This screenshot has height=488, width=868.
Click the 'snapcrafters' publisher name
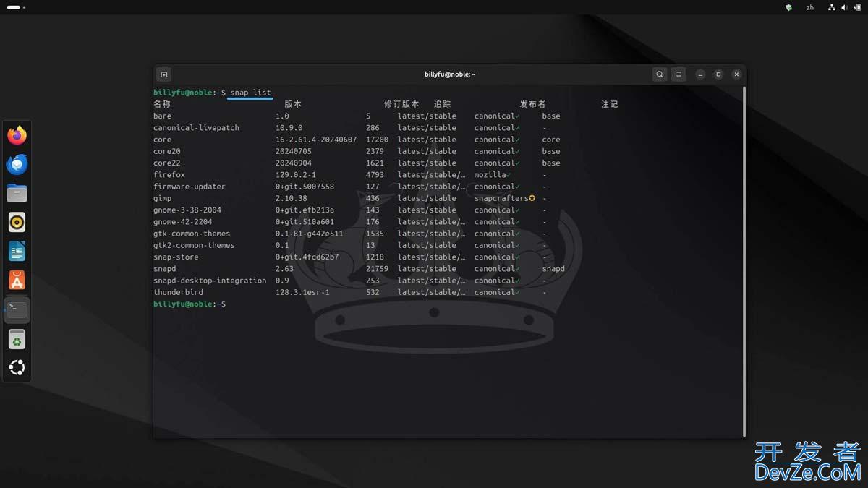[x=501, y=198]
